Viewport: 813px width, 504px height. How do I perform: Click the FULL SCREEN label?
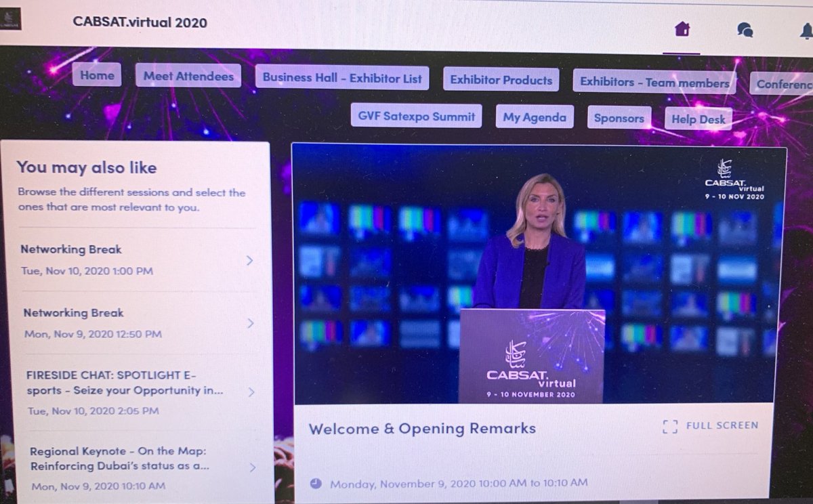(722, 425)
